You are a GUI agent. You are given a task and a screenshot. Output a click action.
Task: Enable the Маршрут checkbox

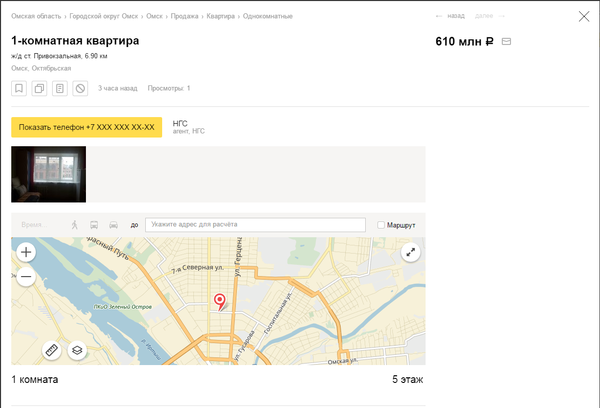[381, 226]
